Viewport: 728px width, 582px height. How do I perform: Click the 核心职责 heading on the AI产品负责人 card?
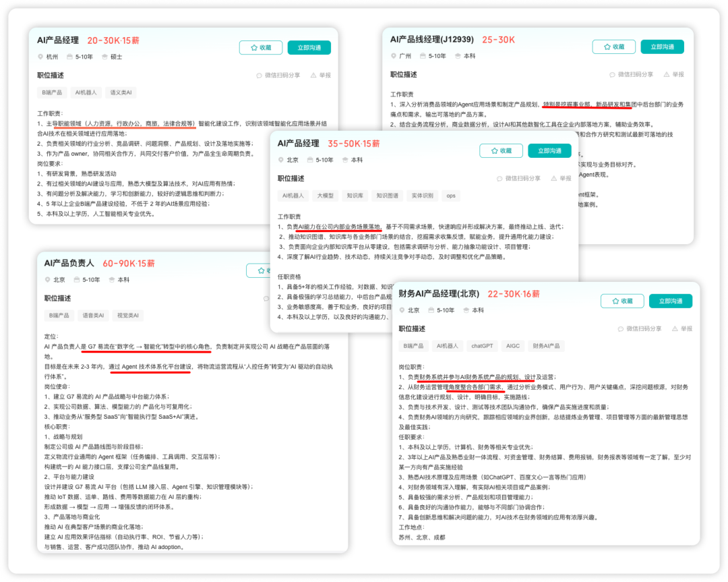pyautogui.click(x=57, y=427)
